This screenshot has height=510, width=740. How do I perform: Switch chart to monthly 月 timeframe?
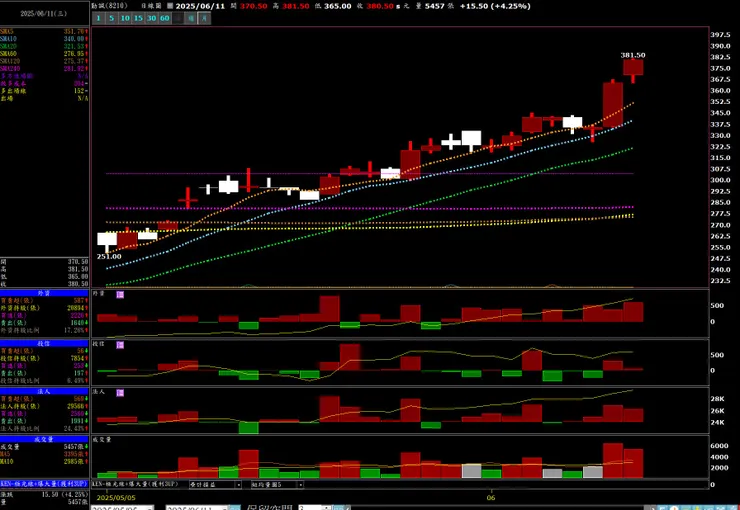(204, 18)
